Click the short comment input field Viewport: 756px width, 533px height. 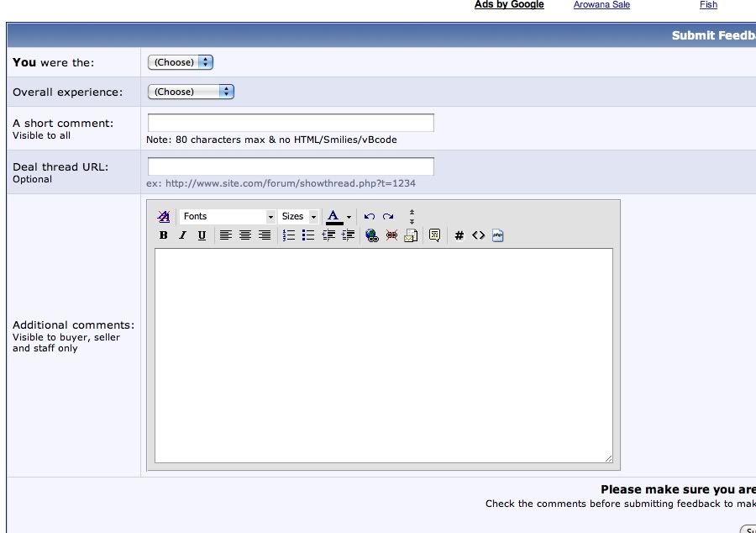(291, 123)
